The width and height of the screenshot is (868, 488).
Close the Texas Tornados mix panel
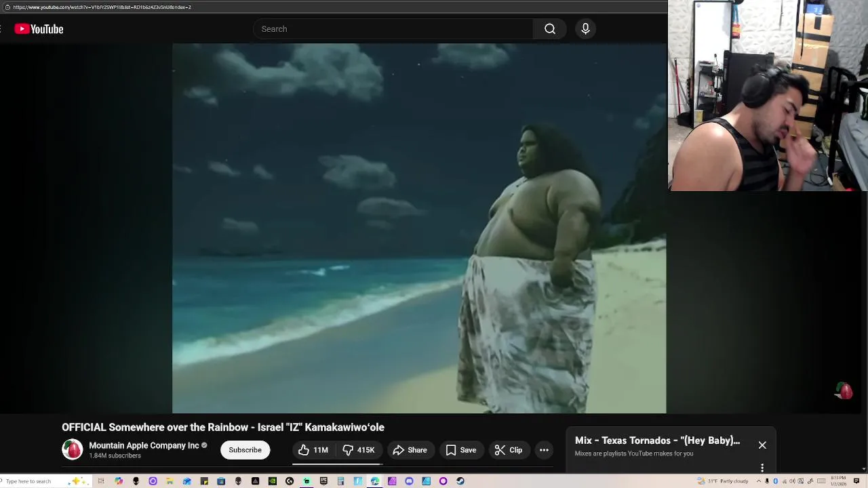point(762,445)
